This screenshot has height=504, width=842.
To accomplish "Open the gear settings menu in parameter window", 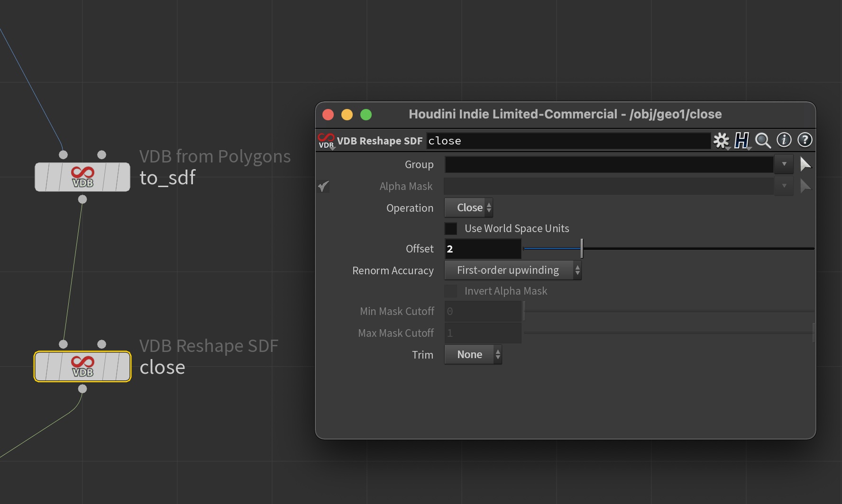I will (x=722, y=140).
